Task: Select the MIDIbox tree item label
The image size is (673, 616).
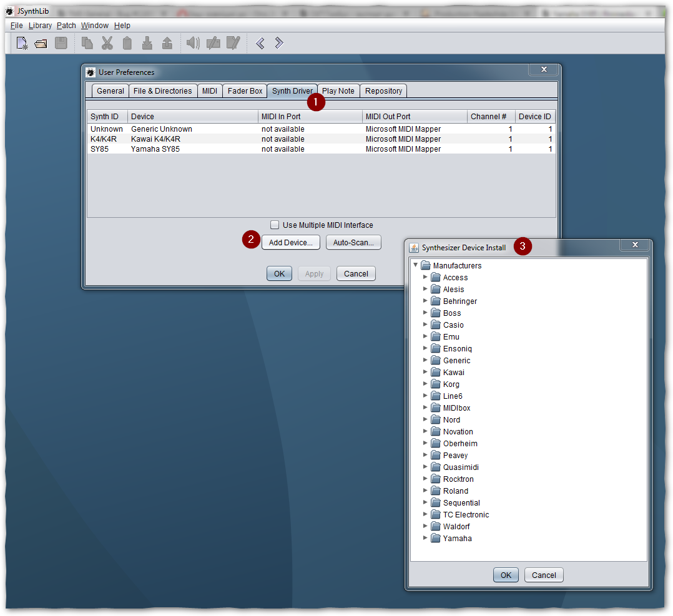Action: click(456, 408)
